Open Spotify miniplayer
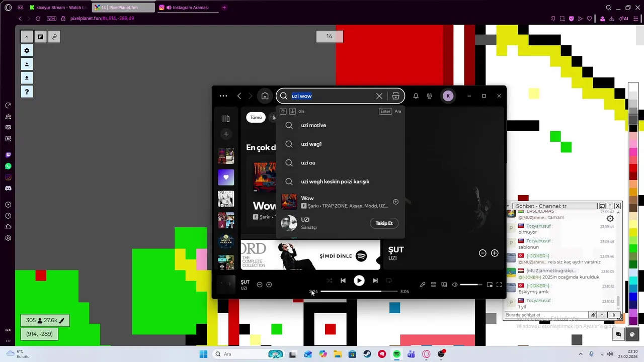The image size is (644, 362). (x=490, y=285)
